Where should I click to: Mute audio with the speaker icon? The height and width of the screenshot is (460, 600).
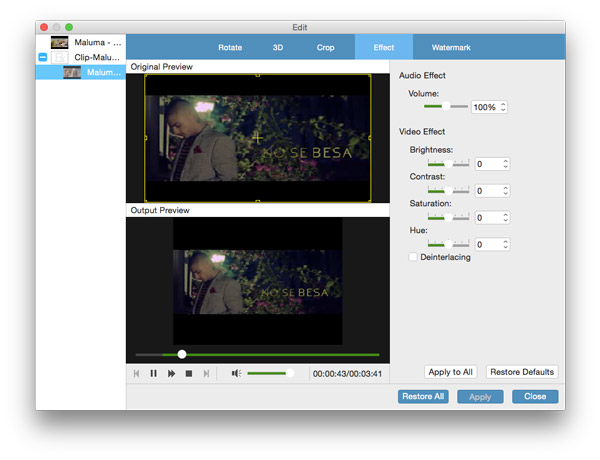[x=236, y=373]
